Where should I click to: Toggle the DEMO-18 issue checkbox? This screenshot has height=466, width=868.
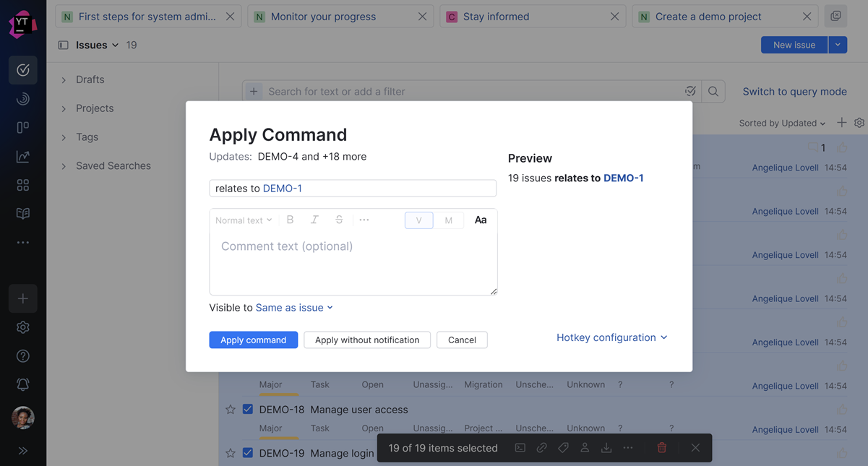(248, 410)
